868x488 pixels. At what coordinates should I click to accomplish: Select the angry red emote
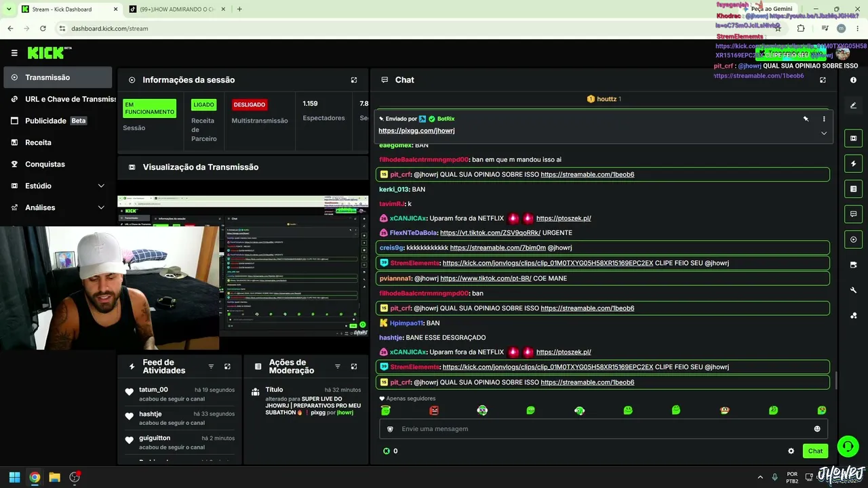pos(434,410)
